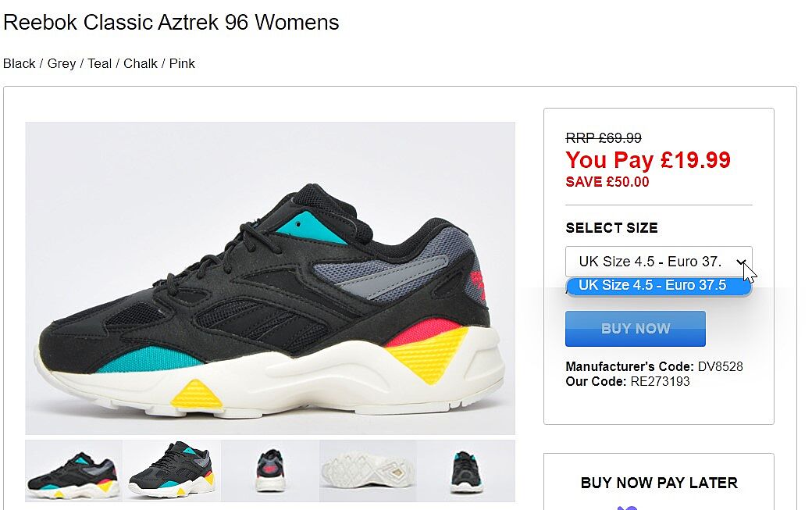The image size is (812, 510).
Task: Click the size dropdown chevron arrow
Action: tap(741, 262)
